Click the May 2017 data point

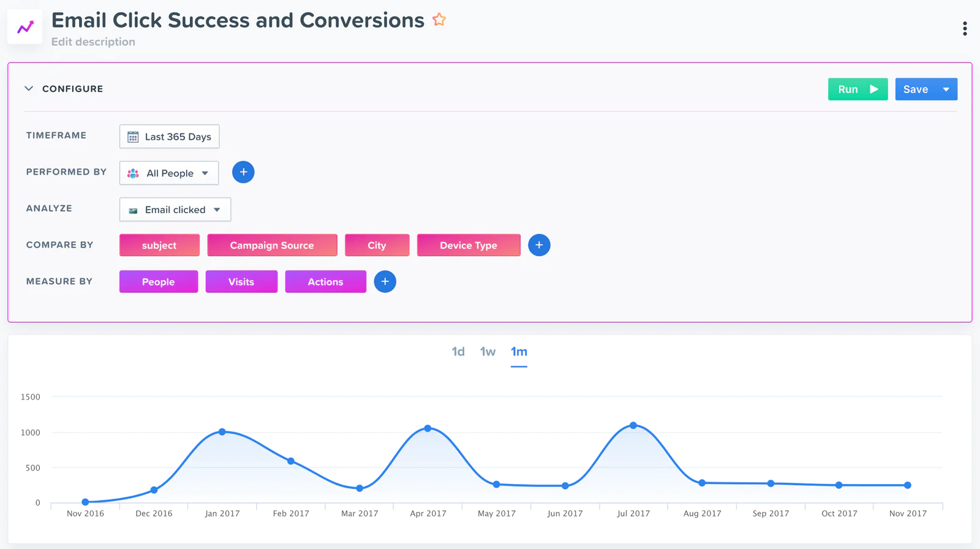(496, 484)
